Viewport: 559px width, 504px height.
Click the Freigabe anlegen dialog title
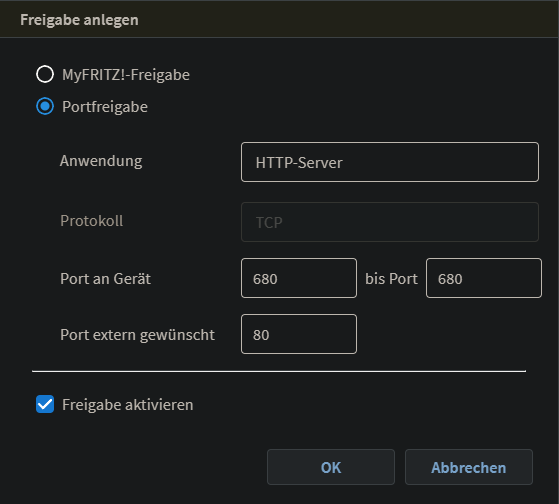79,20
